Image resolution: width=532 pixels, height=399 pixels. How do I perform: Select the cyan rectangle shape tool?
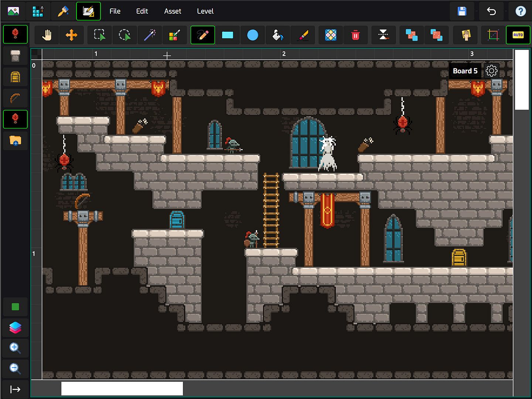click(x=228, y=35)
